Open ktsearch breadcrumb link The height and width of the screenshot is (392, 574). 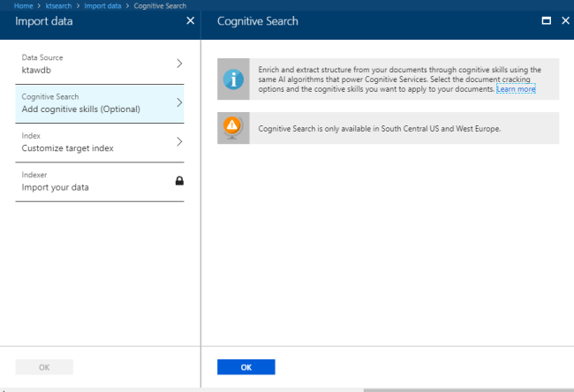(58, 6)
